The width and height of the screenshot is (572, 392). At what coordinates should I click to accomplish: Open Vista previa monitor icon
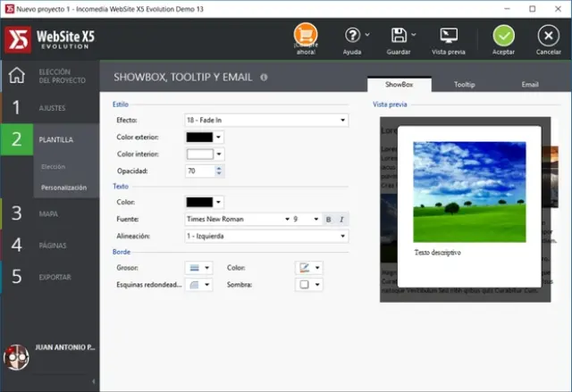[450, 36]
